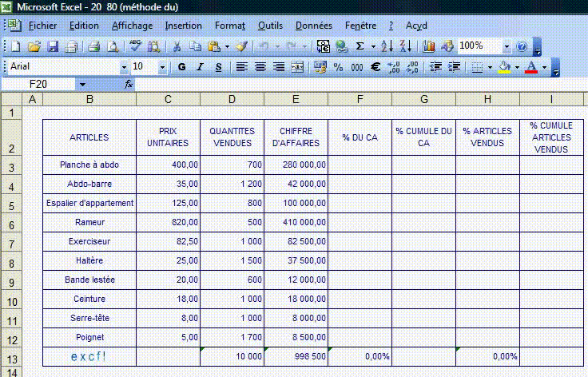The image size is (588, 377).
Task: Open the Print Preview tool
Action: point(113,46)
